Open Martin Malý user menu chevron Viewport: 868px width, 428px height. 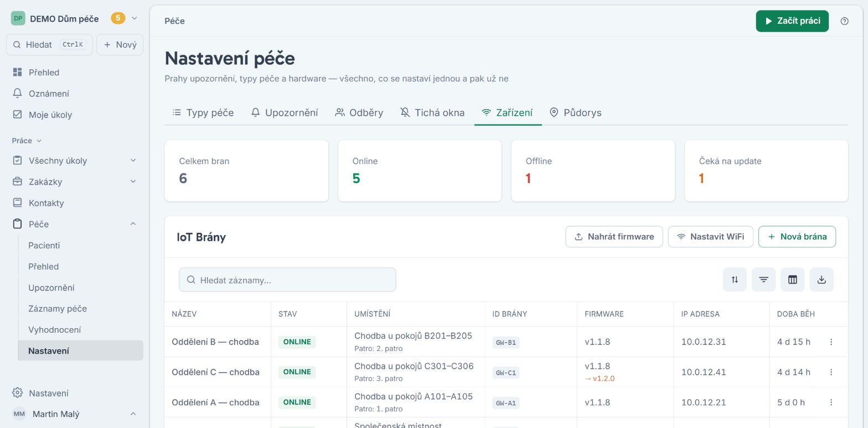133,414
